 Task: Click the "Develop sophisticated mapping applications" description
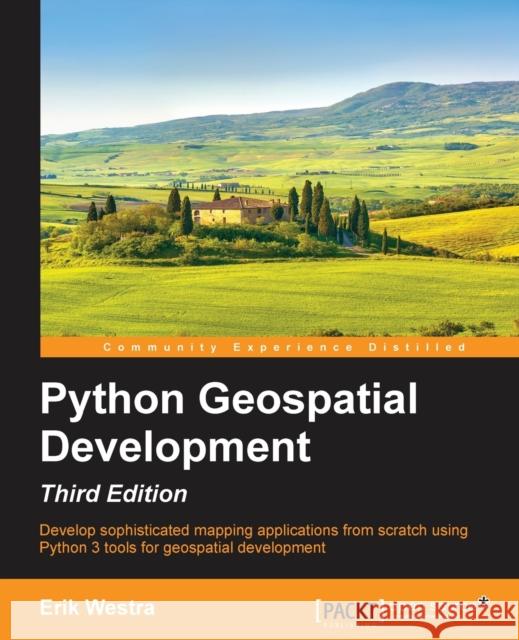253,539
